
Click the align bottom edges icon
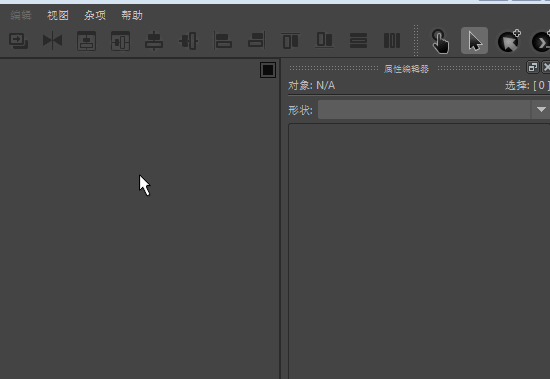324,40
